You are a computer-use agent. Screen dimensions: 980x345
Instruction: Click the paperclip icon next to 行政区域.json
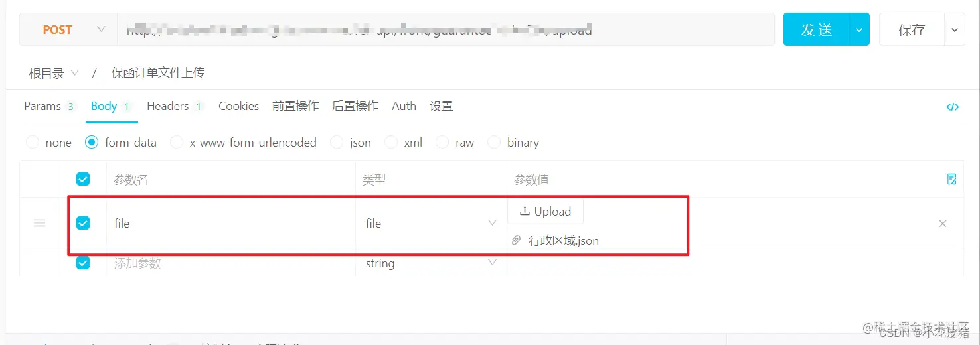516,241
